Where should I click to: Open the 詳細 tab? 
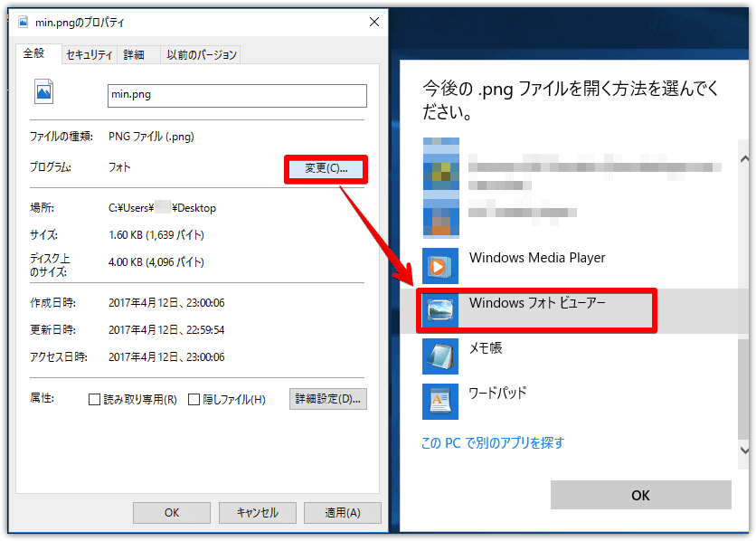pyautogui.click(x=134, y=55)
